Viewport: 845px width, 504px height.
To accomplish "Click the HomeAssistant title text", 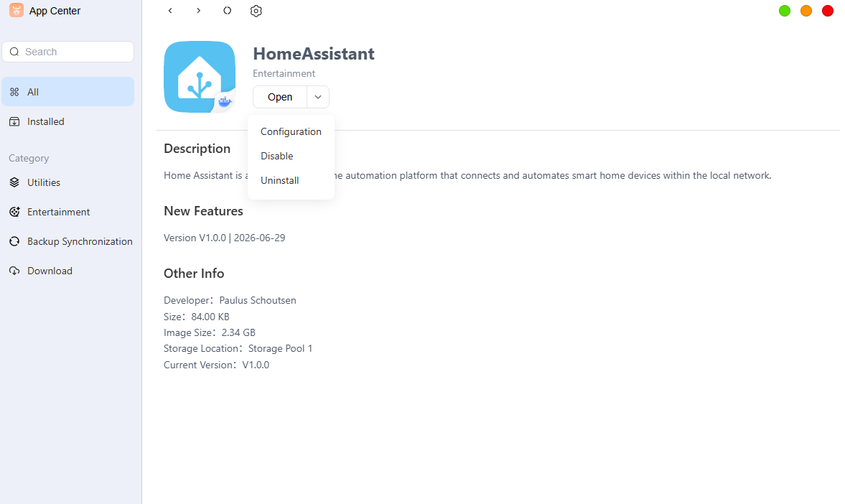I will click(314, 54).
